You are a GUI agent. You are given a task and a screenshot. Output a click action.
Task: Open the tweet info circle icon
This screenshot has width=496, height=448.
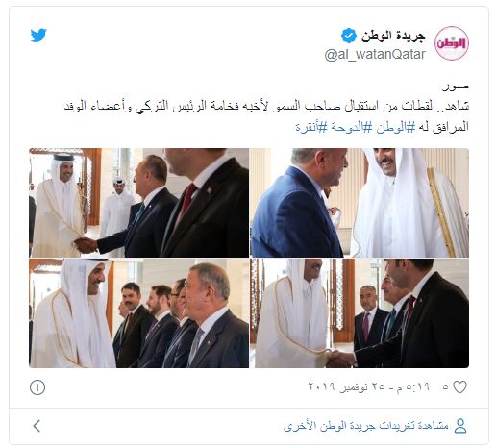pos(37,387)
